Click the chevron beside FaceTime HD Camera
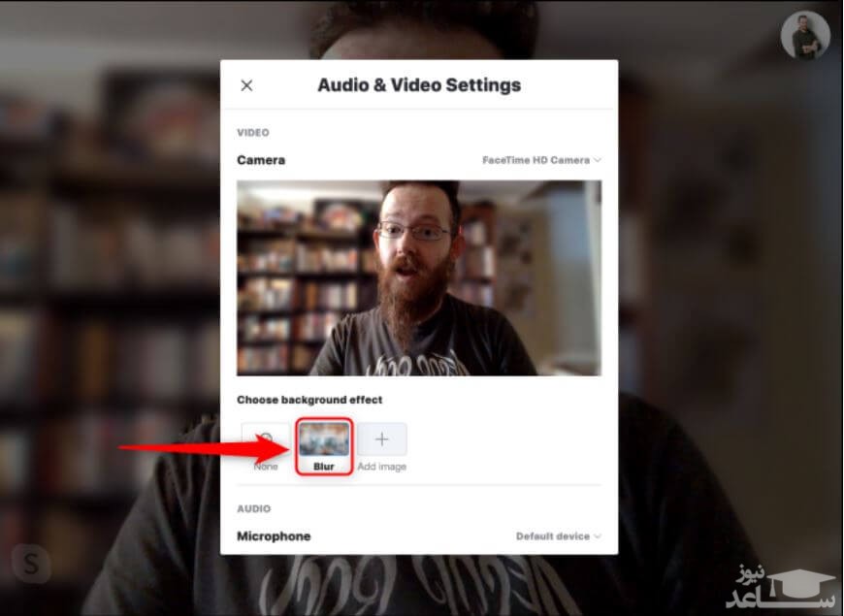 point(598,160)
